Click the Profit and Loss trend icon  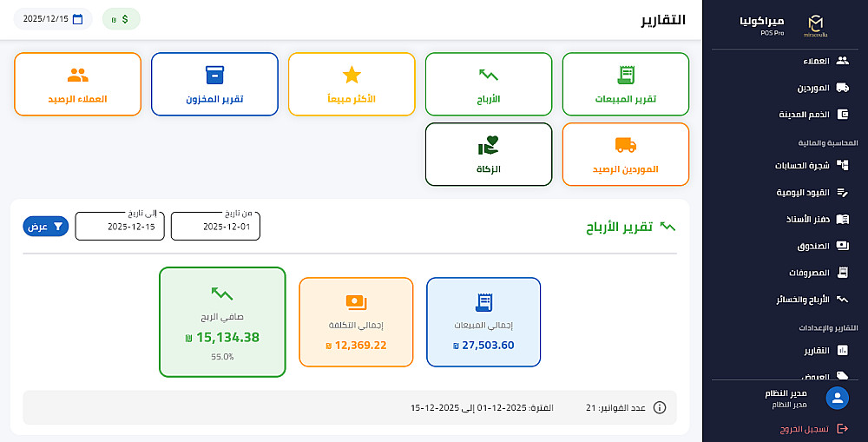coord(842,300)
